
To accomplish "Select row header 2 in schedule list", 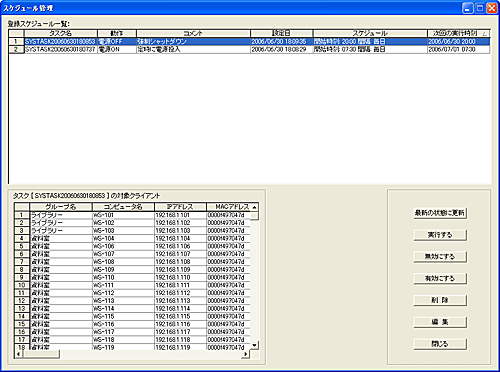I will [x=16, y=49].
